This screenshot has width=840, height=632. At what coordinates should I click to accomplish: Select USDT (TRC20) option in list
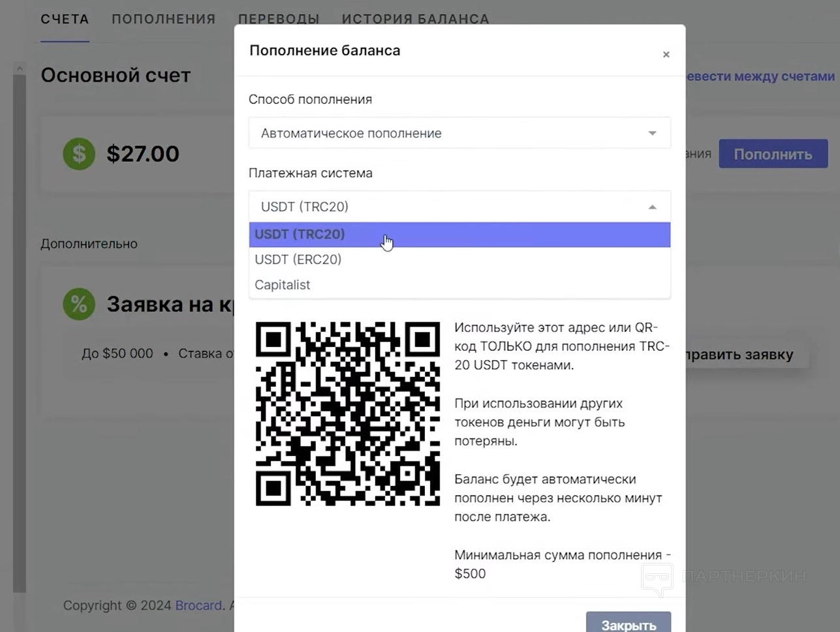click(x=300, y=234)
